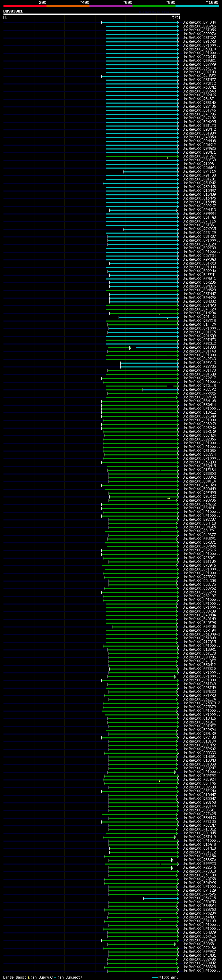Select hit label UniRef100_Q10A48

199,844
